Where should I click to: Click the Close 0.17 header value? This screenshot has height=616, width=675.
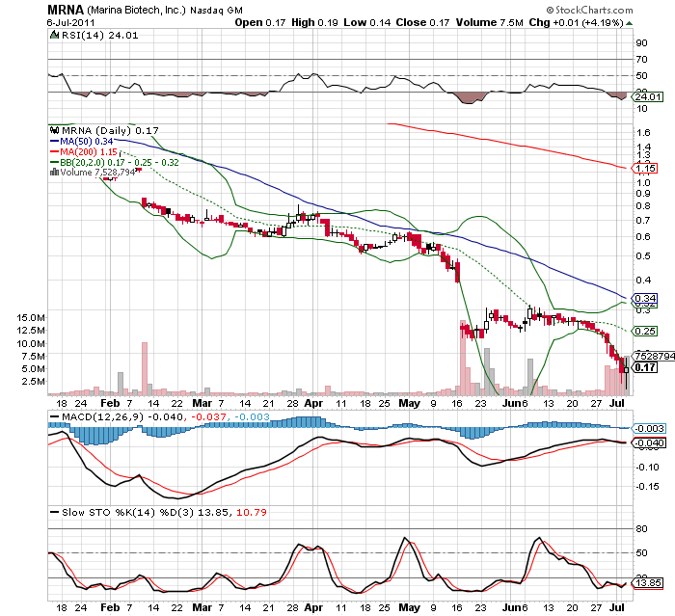(422, 22)
